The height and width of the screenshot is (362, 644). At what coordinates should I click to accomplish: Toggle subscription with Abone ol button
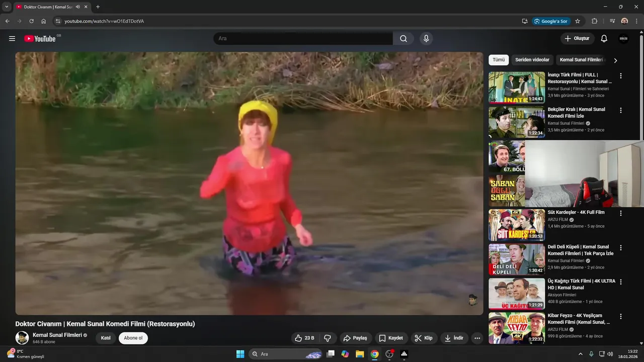click(133, 338)
